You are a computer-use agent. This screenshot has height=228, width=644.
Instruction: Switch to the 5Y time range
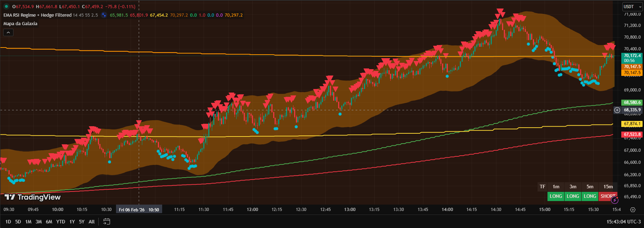tap(82, 222)
